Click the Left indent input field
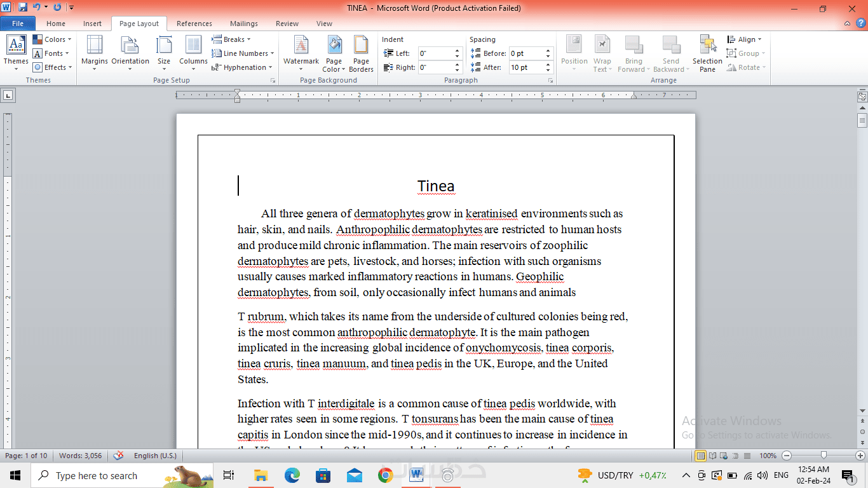This screenshot has height=488, width=868. pos(435,53)
